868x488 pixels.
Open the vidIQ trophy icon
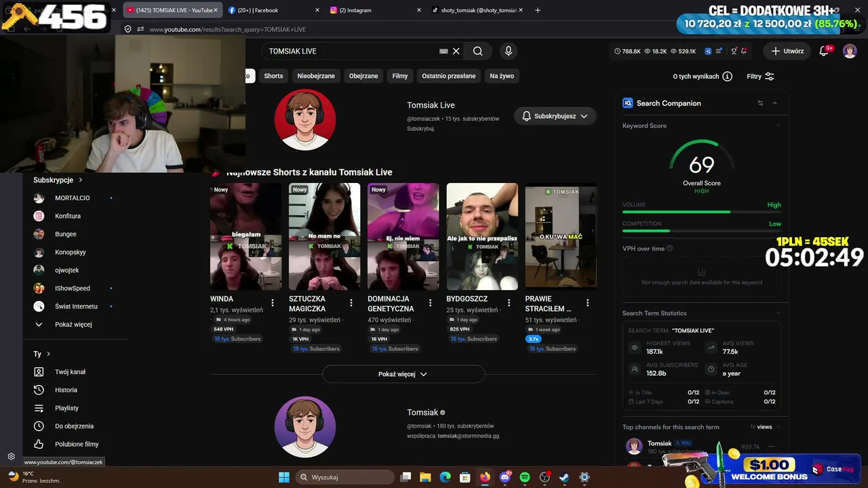pyautogui.click(x=733, y=51)
